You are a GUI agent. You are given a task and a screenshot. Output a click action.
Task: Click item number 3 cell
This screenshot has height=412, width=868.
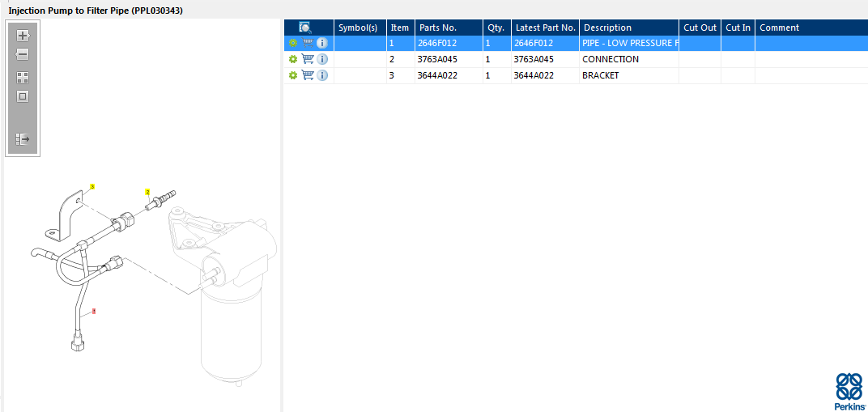point(400,76)
